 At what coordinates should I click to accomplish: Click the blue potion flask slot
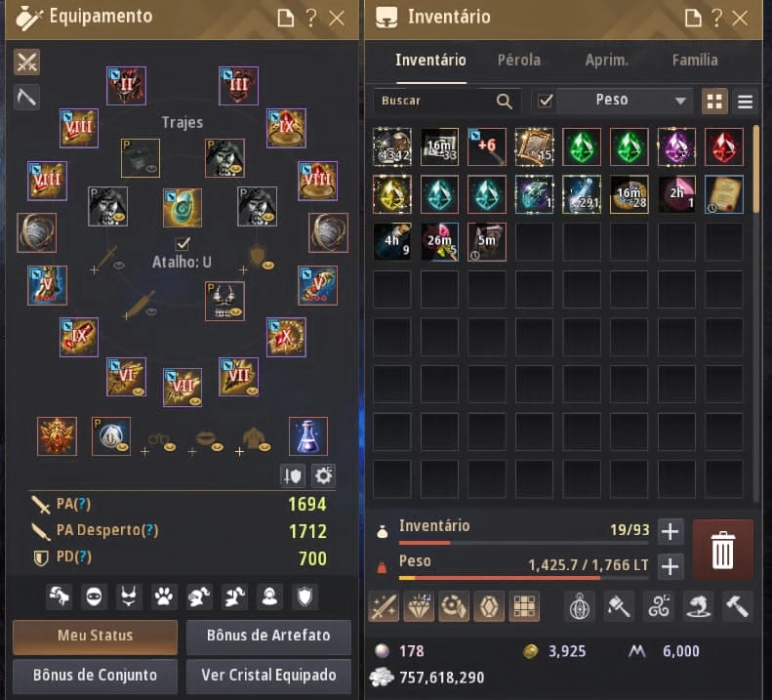[307, 436]
